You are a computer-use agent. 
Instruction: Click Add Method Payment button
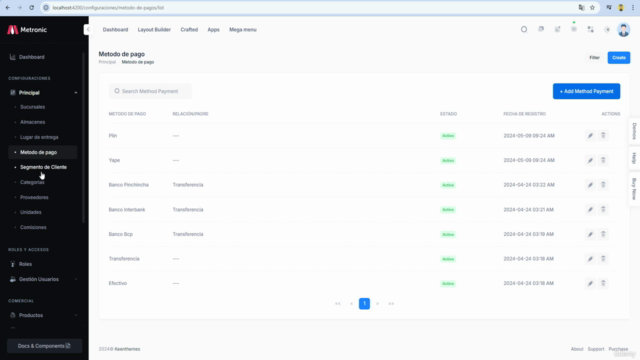coord(586,91)
